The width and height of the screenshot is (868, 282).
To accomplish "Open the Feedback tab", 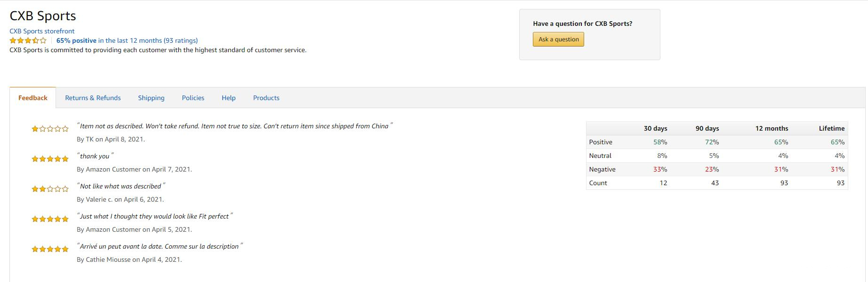I will coord(33,98).
